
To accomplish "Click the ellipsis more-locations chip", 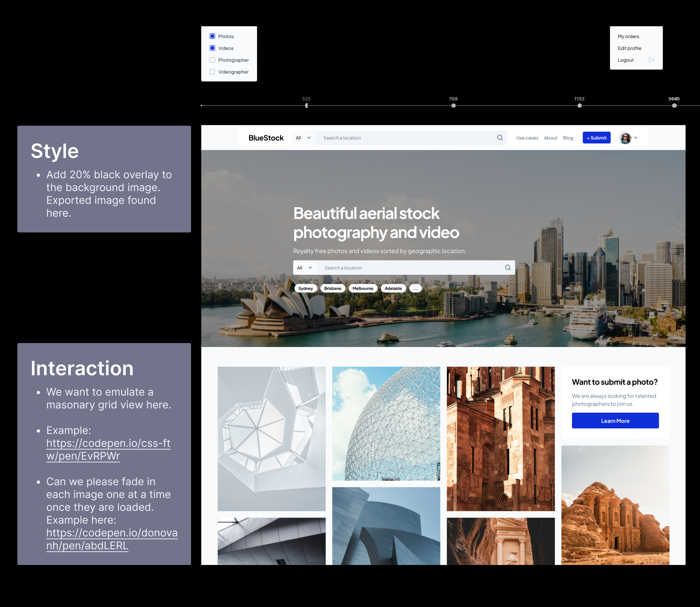I will point(415,288).
